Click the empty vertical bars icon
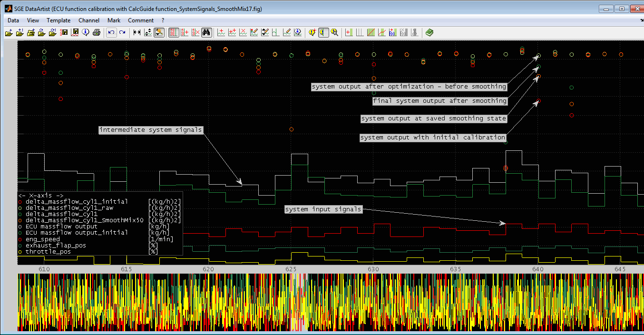 click(360, 32)
